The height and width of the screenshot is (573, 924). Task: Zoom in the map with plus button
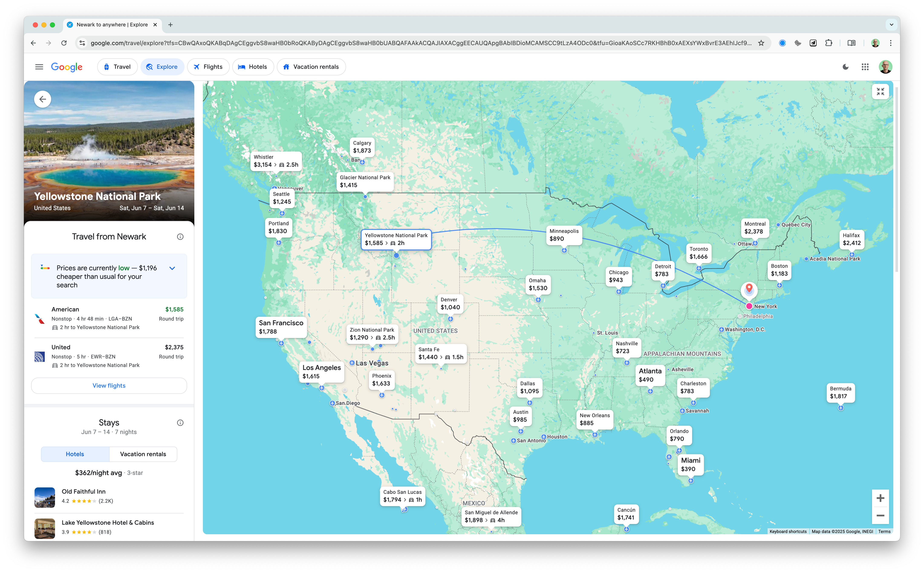click(x=880, y=498)
